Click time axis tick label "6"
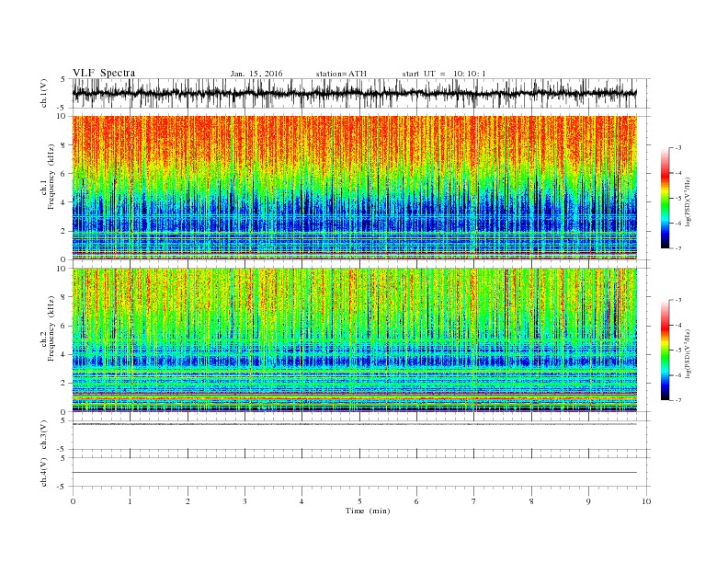 coord(416,501)
